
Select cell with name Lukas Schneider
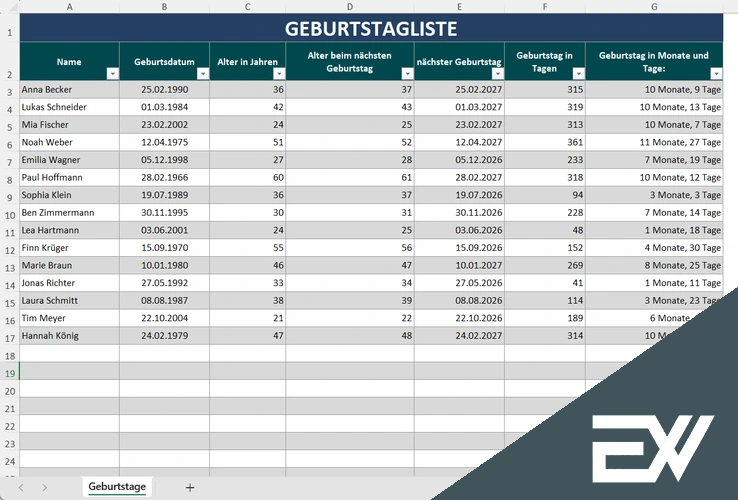pos(70,107)
